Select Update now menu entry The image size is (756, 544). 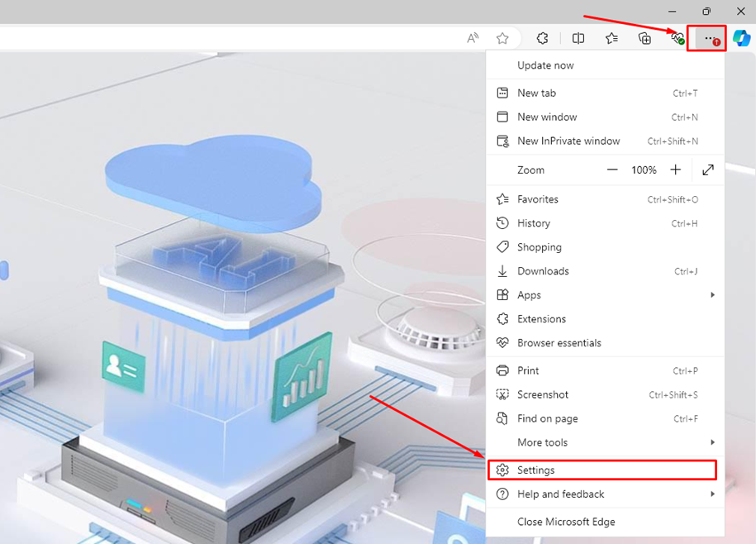click(x=605, y=65)
